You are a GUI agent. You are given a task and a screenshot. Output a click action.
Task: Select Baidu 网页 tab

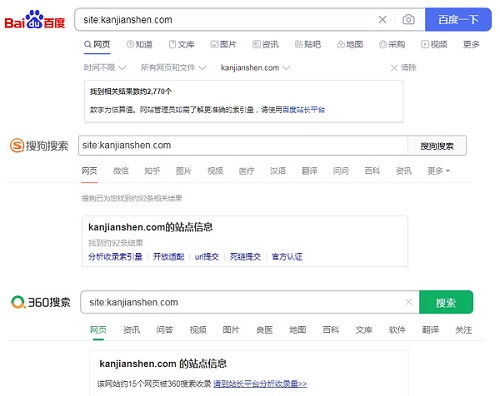point(97,44)
